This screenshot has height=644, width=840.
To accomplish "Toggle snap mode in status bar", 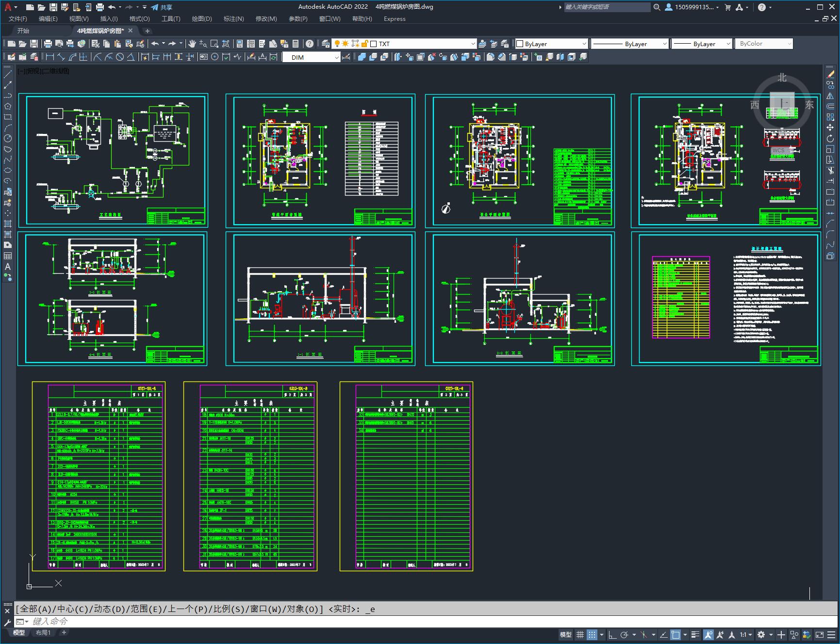I will point(592,634).
